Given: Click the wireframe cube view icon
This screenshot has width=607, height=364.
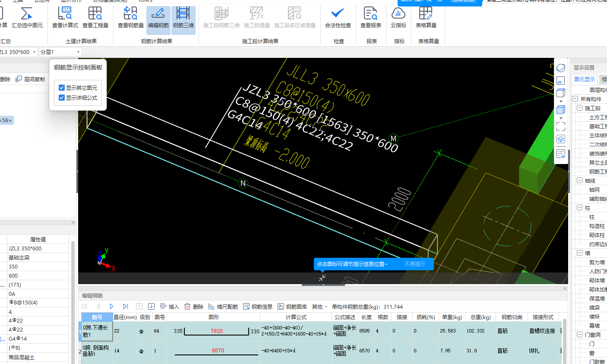Looking at the screenshot, I should pos(561,93).
